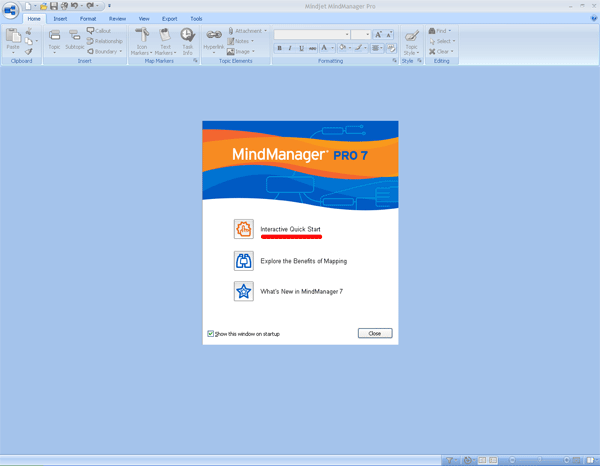The width and height of the screenshot is (600, 466).
Task: Switch to the Tools ribbon tab
Action: pos(196,18)
